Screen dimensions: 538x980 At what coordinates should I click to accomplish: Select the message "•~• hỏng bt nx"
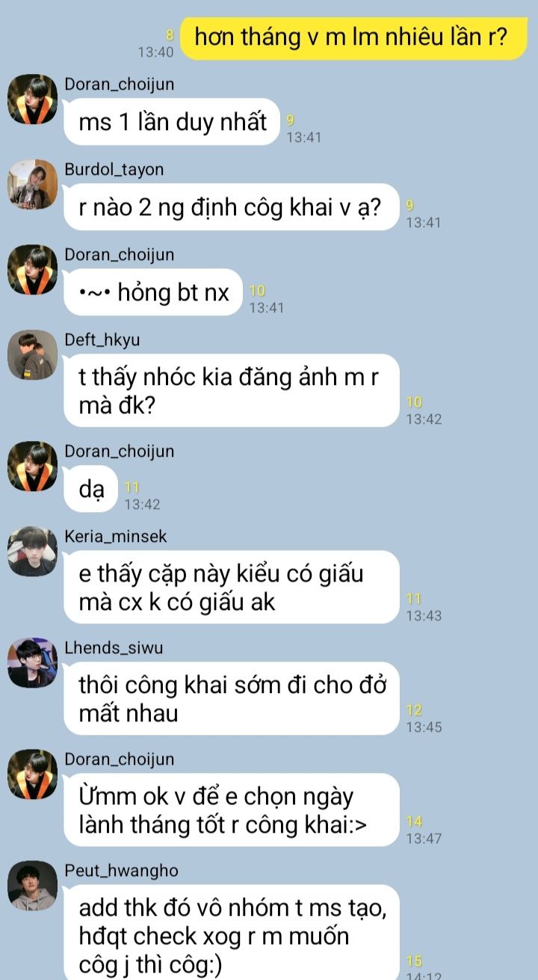click(154, 292)
